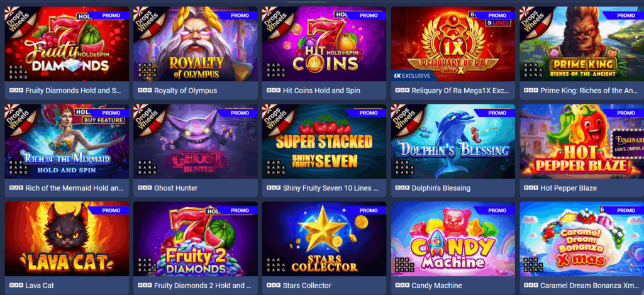Launch the Stars Collector game tile
The height and width of the screenshot is (295, 644).
click(x=324, y=239)
